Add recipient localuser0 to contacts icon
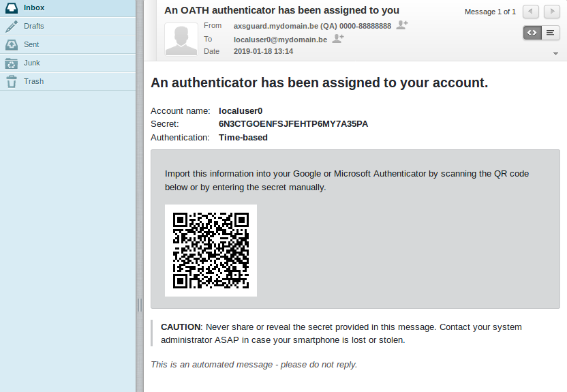The image size is (567, 392). 338,38
